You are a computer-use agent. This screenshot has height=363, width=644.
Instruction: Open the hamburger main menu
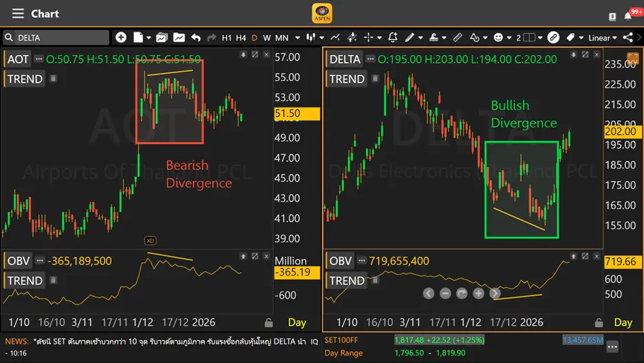click(x=18, y=14)
